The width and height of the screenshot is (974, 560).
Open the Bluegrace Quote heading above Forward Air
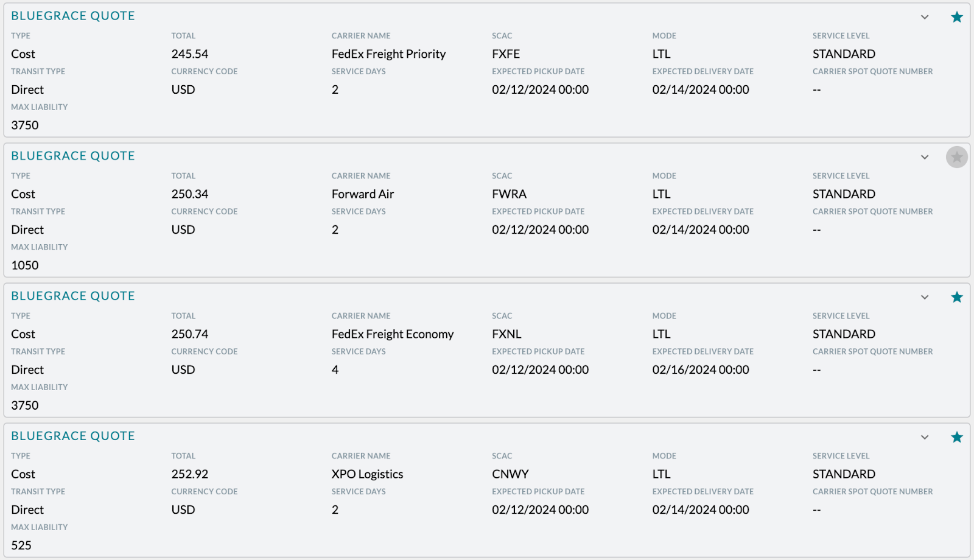tap(73, 156)
